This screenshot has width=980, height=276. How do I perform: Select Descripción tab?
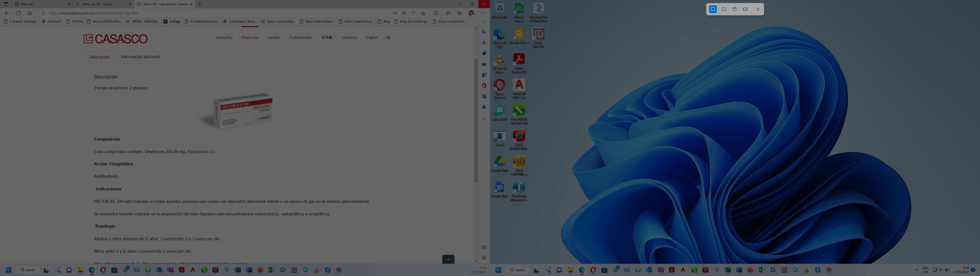pyautogui.click(x=99, y=57)
